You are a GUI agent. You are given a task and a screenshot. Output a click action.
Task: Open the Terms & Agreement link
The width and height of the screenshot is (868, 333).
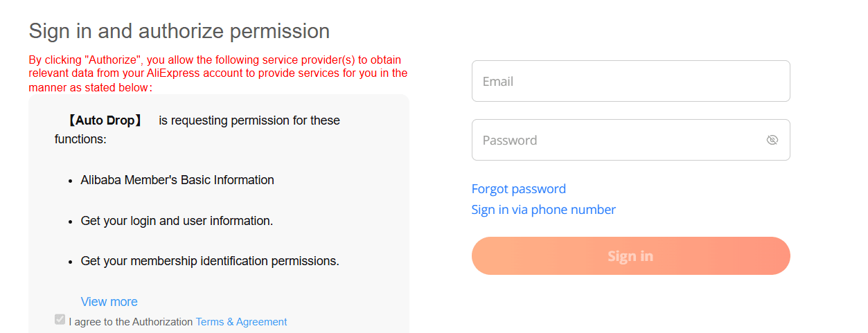[241, 322]
